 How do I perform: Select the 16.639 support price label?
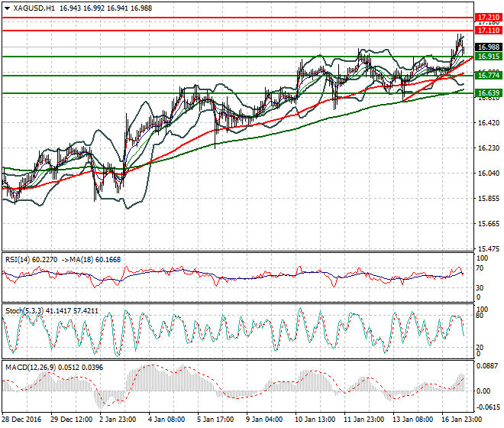coord(488,93)
